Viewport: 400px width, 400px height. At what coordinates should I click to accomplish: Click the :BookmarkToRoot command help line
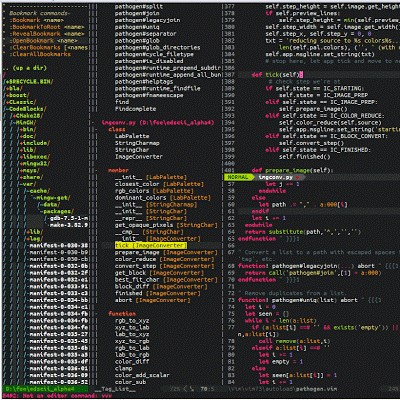click(x=47, y=27)
